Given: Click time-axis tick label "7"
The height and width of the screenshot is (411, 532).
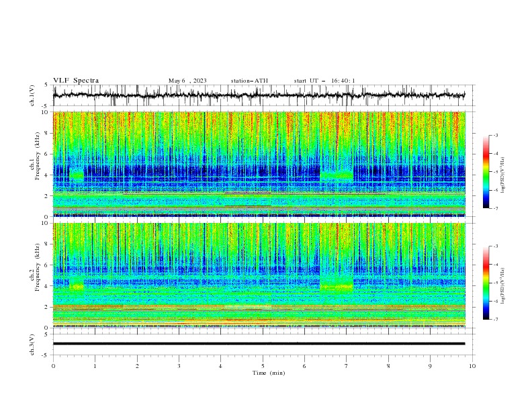Looking at the screenshot, I should pos(347,366).
